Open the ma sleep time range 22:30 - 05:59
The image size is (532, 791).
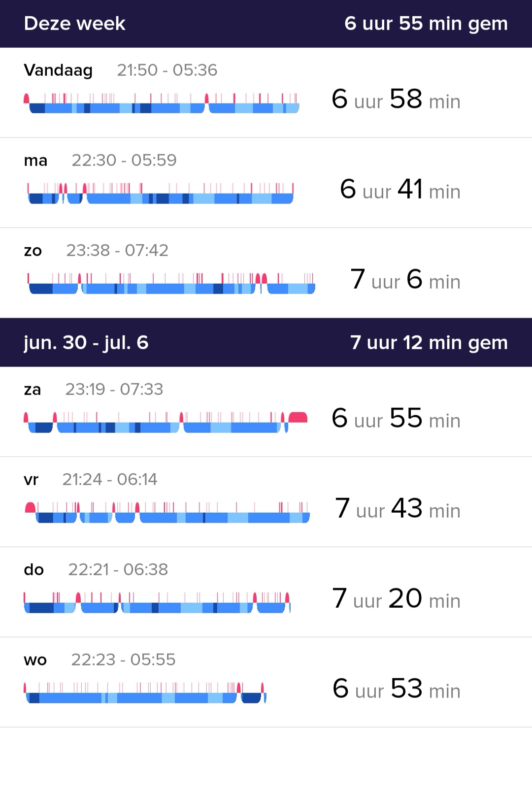coord(124,160)
